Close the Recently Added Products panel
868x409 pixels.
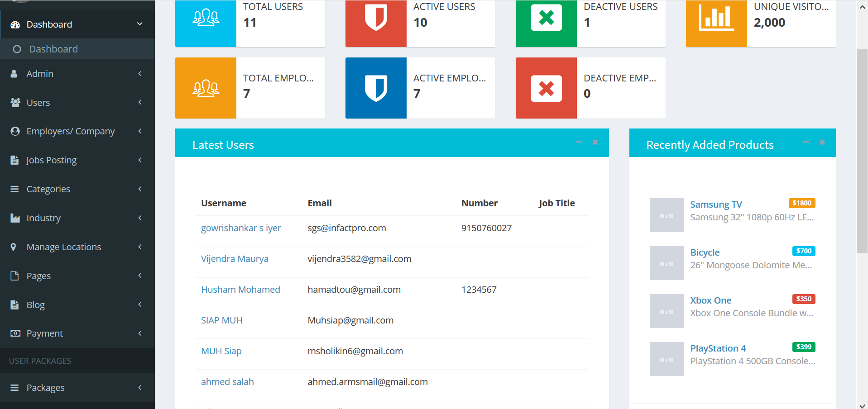tap(822, 142)
